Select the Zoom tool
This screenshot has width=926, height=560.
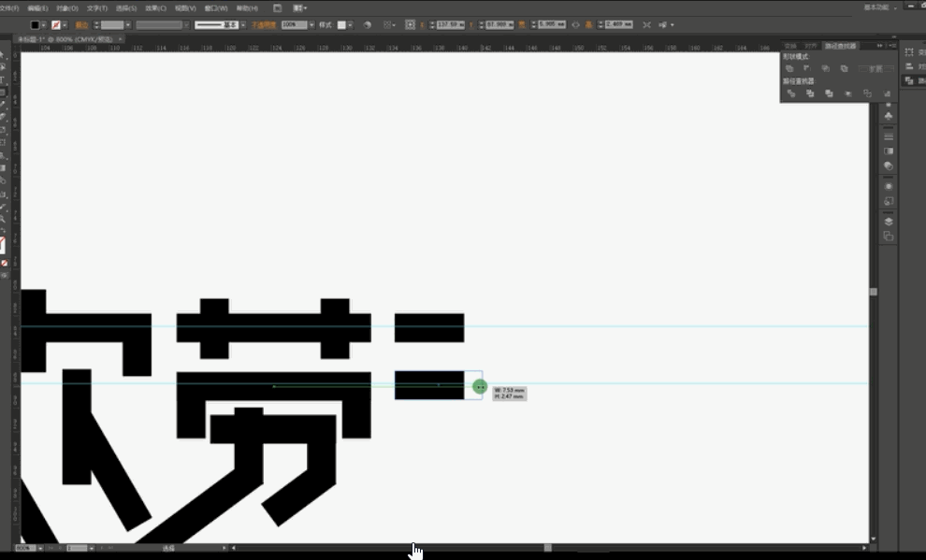pyautogui.click(x=3, y=219)
